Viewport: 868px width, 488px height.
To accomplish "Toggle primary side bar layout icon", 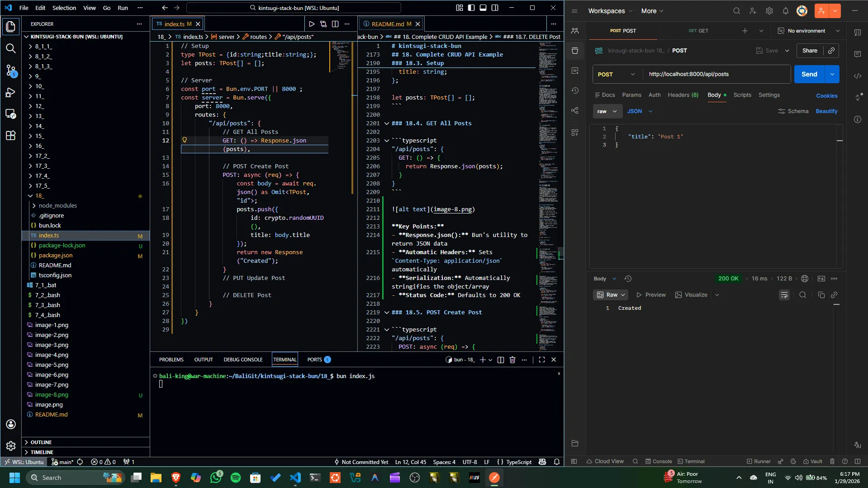I will click(x=471, y=8).
